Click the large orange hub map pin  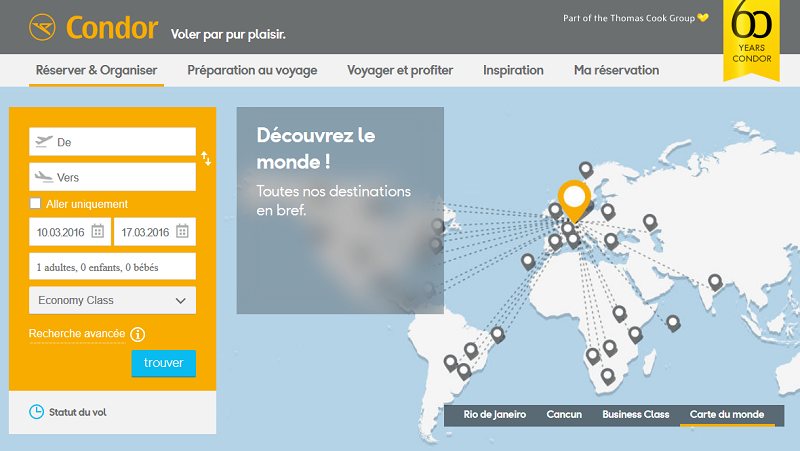pos(574,200)
